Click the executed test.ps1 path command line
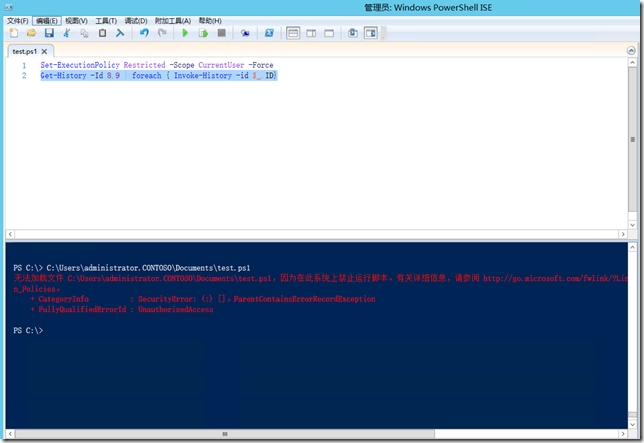This screenshot has height=443, width=644. click(x=148, y=268)
